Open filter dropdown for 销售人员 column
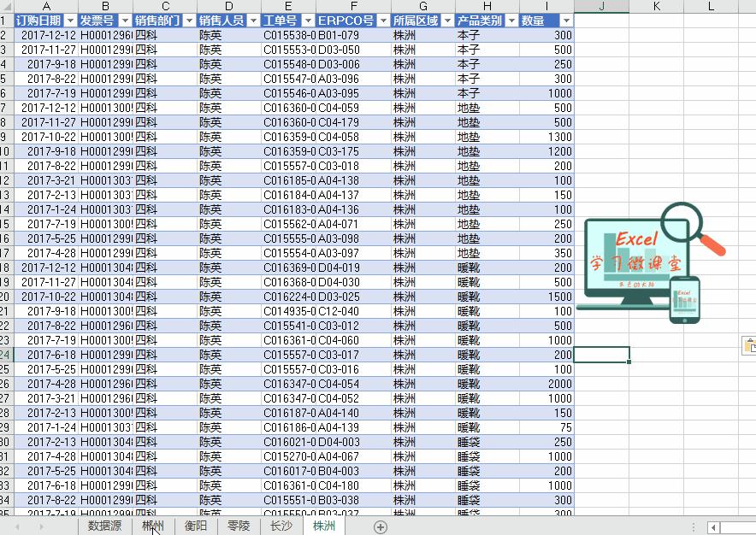This screenshot has width=756, height=535. [x=254, y=21]
